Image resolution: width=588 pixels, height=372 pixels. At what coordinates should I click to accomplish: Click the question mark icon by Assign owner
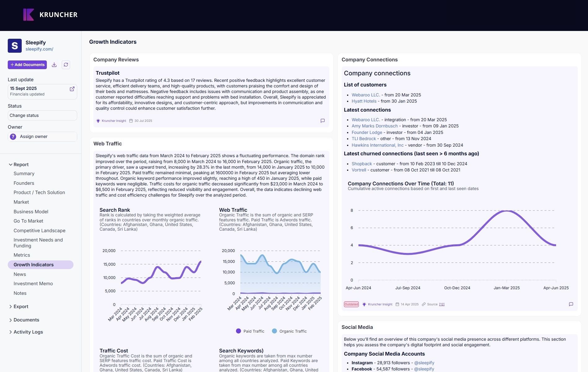13,137
